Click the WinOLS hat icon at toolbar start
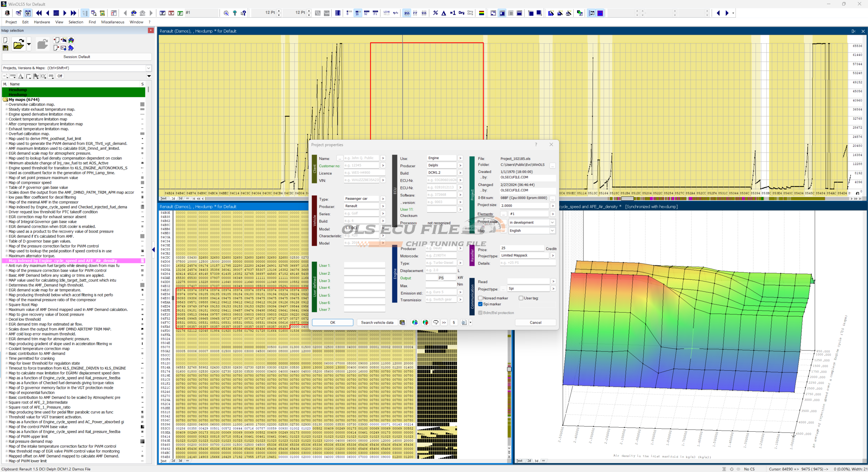868x472 pixels. click(x=7, y=13)
